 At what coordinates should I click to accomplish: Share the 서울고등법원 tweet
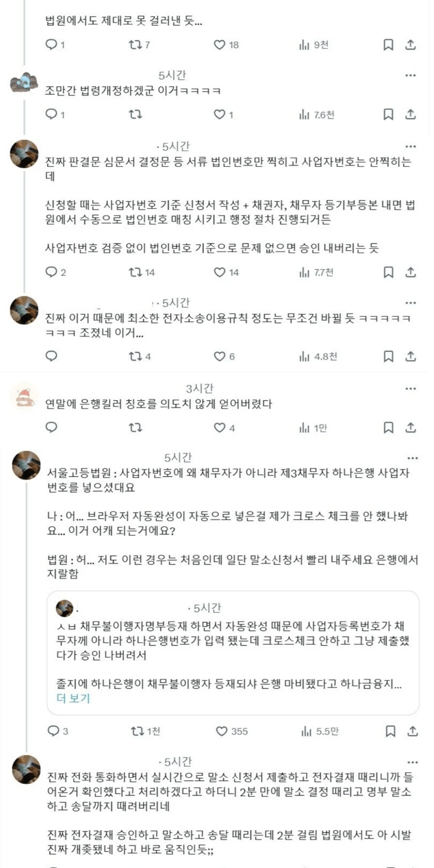click(410, 731)
